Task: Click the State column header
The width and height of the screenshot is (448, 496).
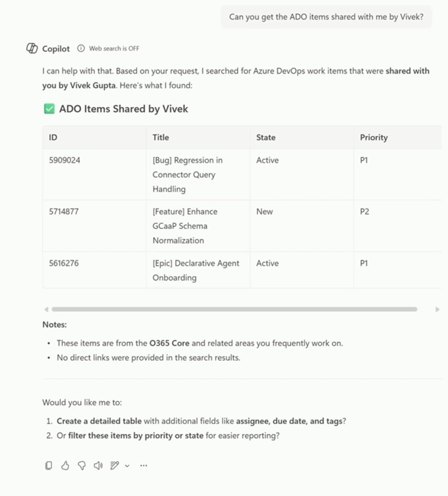Action: pos(266,137)
